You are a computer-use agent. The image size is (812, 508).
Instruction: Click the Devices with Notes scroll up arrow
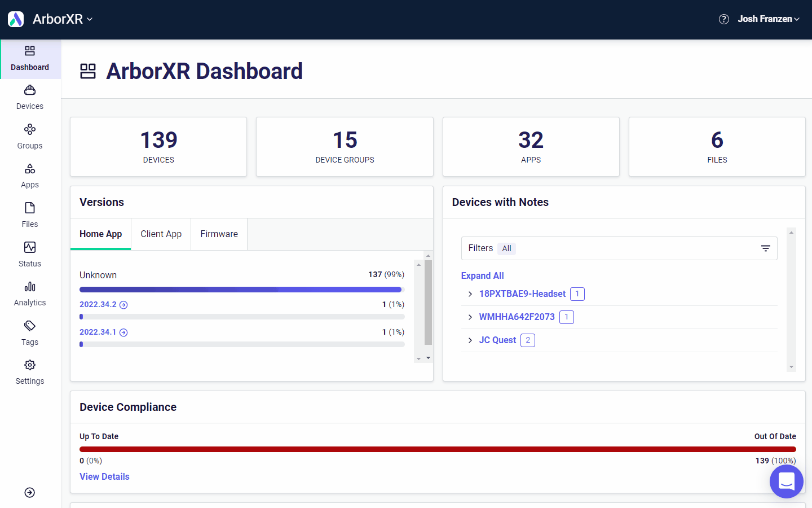791,233
